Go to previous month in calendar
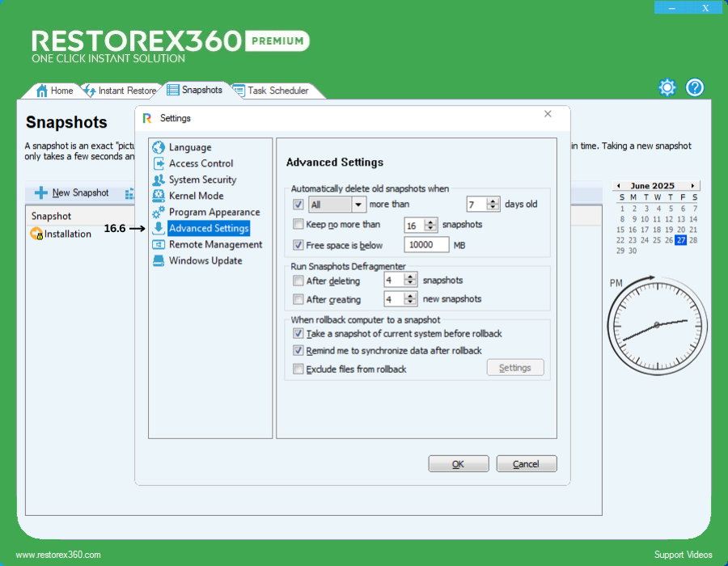The image size is (728, 566). 617,186
